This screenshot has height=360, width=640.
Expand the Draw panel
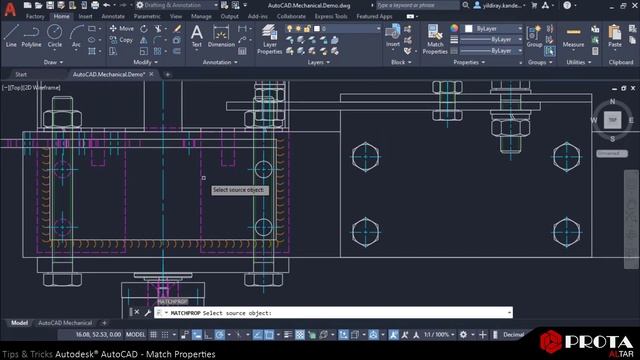[53, 62]
